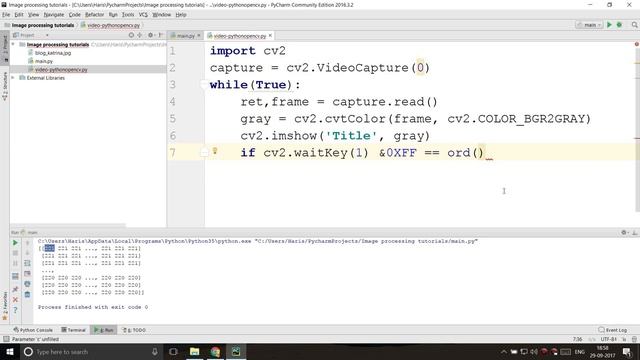Open File Explorer from Windows taskbar
This screenshot has width=640, height=360.
[194, 351]
